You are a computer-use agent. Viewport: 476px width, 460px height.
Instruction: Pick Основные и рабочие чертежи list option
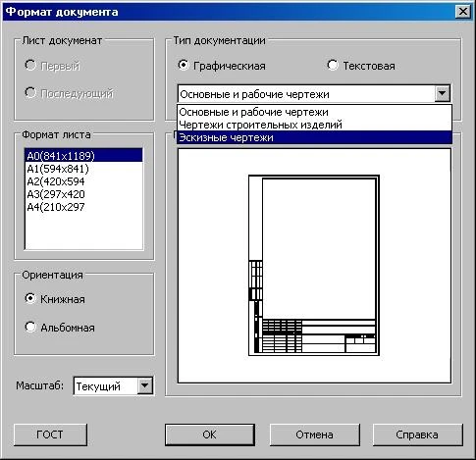pyautogui.click(x=314, y=112)
